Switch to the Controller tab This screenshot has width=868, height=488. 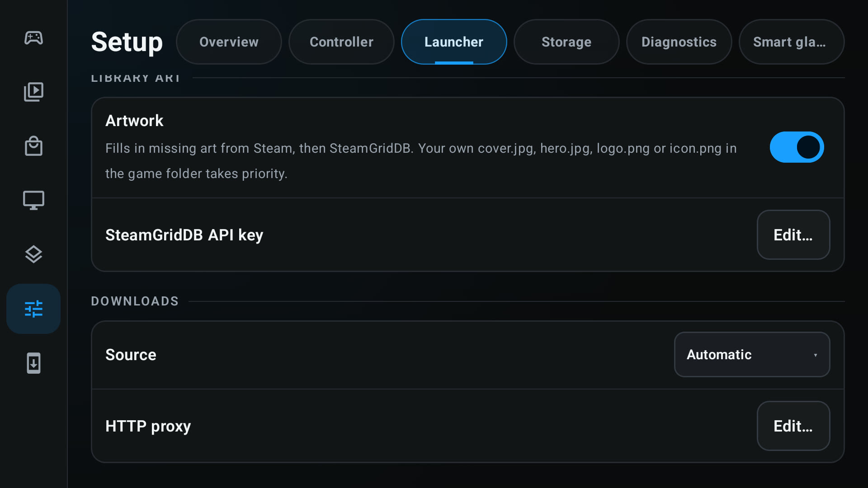click(341, 42)
